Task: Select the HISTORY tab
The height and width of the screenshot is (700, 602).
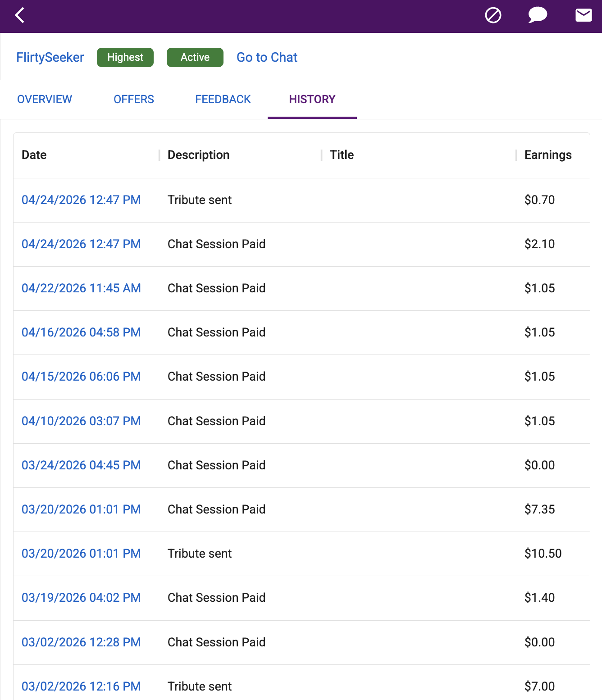Action: tap(312, 99)
